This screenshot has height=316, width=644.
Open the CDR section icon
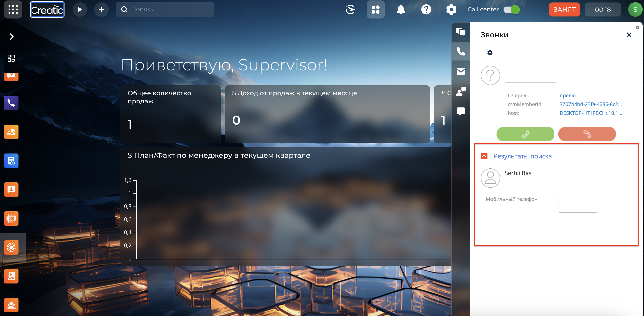tap(11, 218)
